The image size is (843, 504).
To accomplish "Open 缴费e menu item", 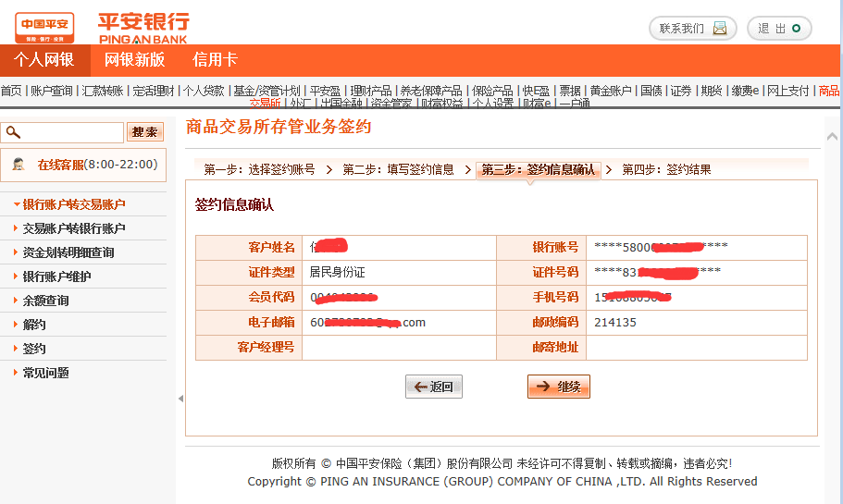I will [745, 91].
